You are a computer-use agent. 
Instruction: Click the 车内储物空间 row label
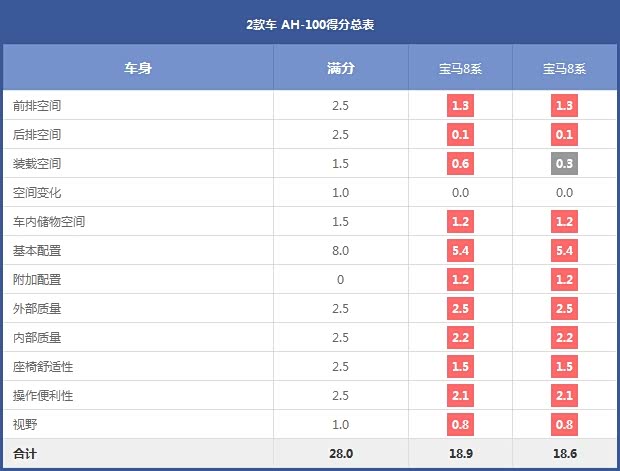49,222
